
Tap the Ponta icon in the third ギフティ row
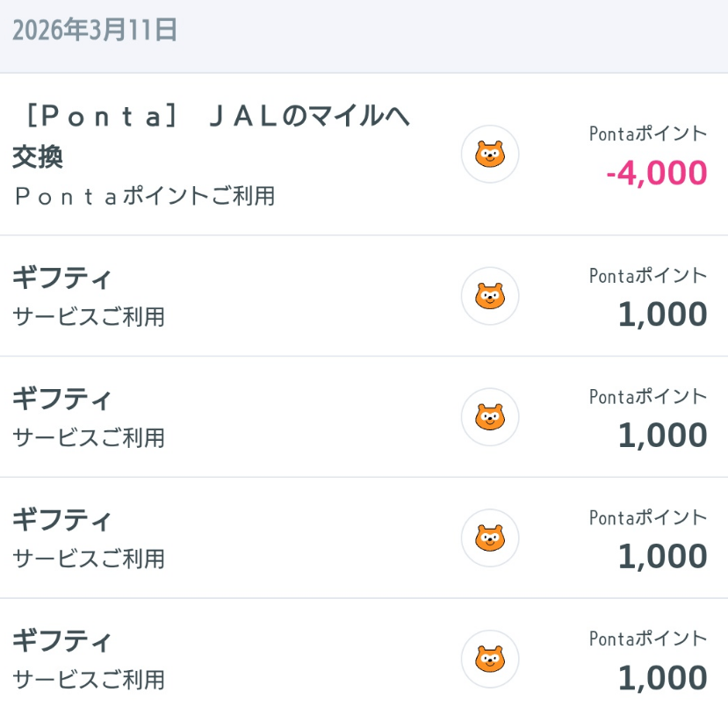click(490, 538)
